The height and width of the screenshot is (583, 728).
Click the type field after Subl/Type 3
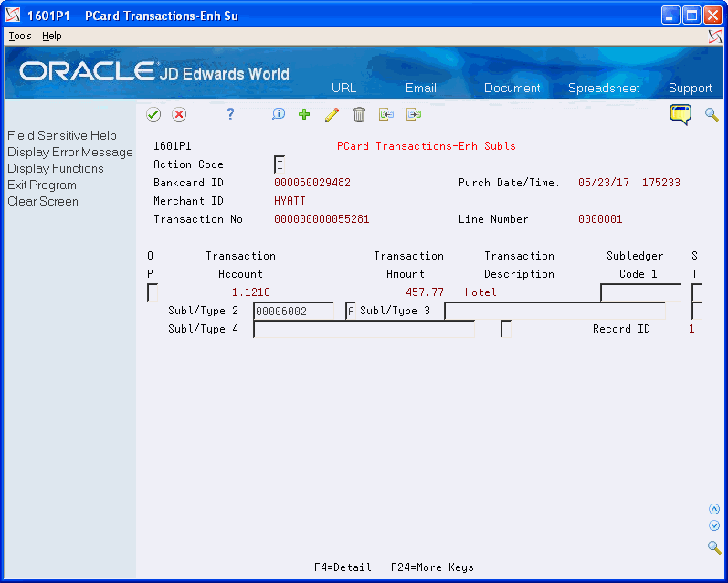coord(696,311)
